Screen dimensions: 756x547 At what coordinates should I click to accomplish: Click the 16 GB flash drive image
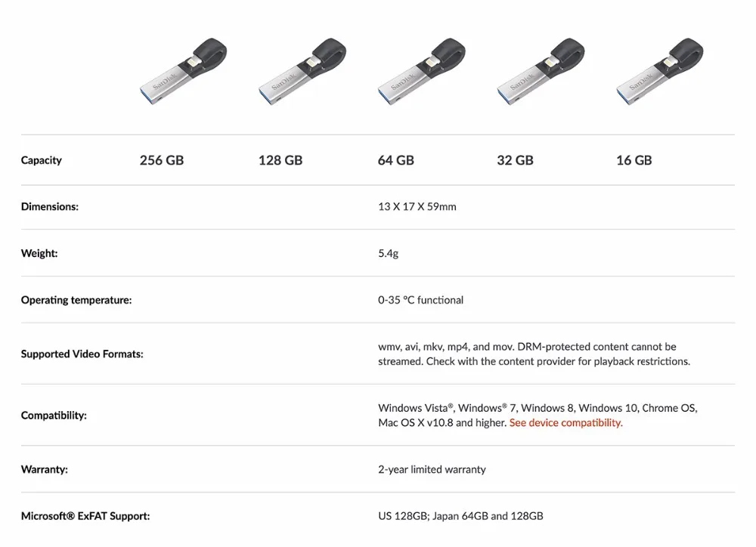click(660, 72)
